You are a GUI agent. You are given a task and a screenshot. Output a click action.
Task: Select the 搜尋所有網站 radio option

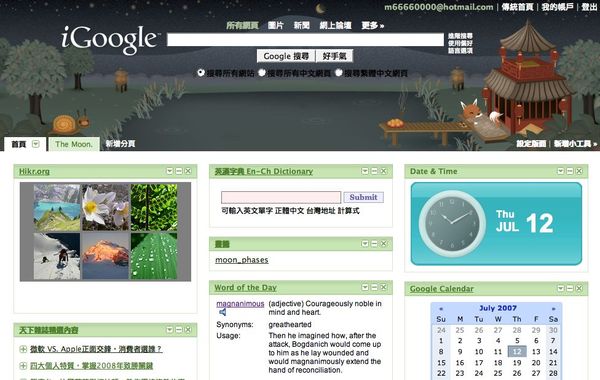[201, 73]
